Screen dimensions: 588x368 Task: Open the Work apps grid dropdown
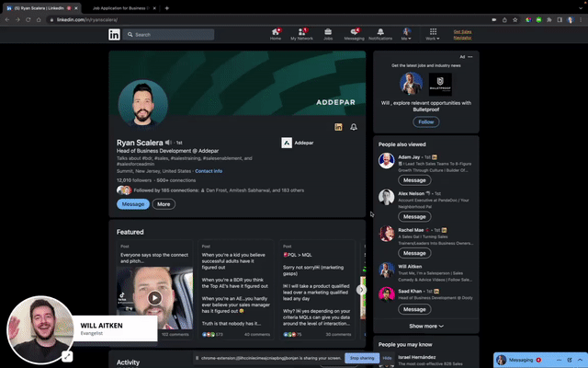[433, 34]
